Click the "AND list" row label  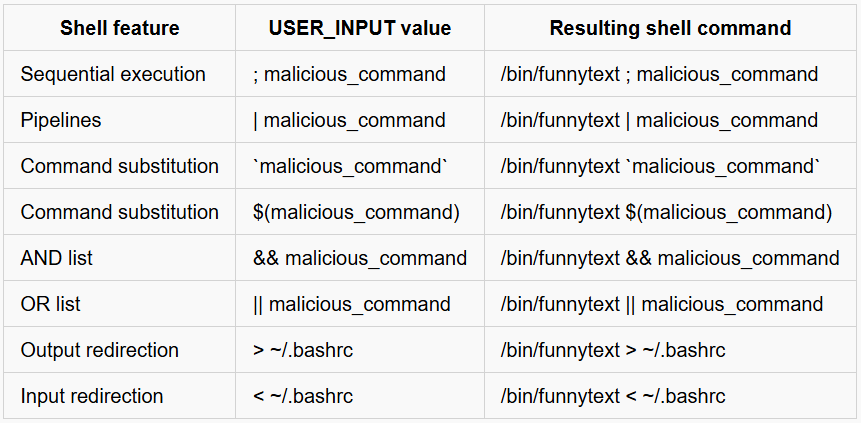coord(57,258)
